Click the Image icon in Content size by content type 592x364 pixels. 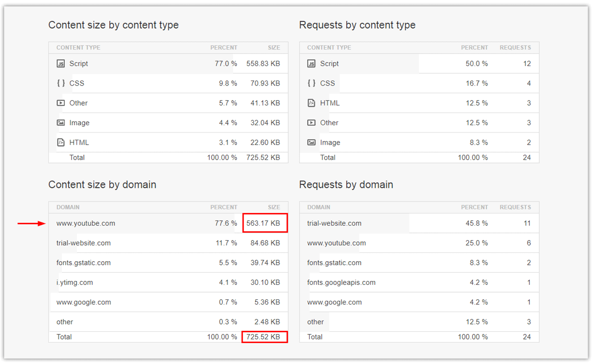tap(61, 122)
